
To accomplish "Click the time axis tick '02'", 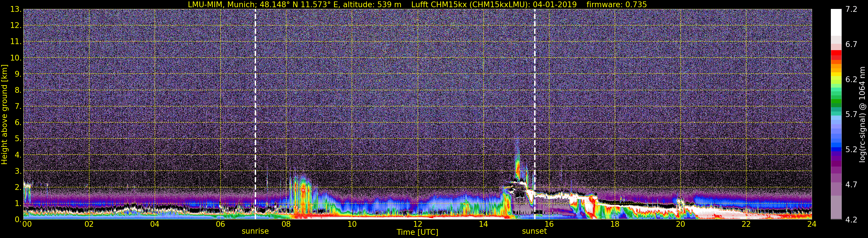I will [89, 224].
